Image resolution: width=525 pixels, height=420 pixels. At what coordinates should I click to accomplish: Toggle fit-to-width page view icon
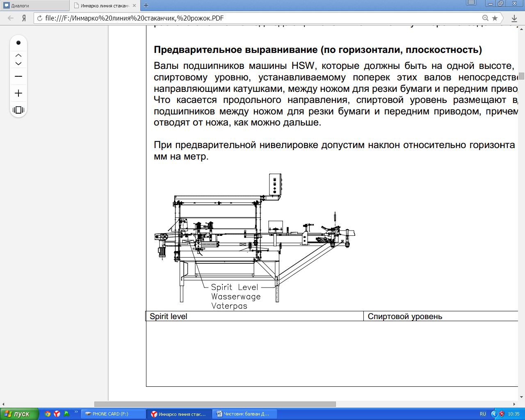pos(18,110)
